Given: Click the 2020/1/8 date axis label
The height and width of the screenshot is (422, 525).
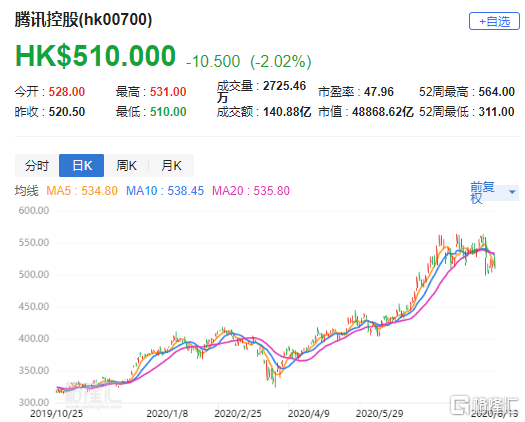Looking at the screenshot, I should click(x=167, y=414).
